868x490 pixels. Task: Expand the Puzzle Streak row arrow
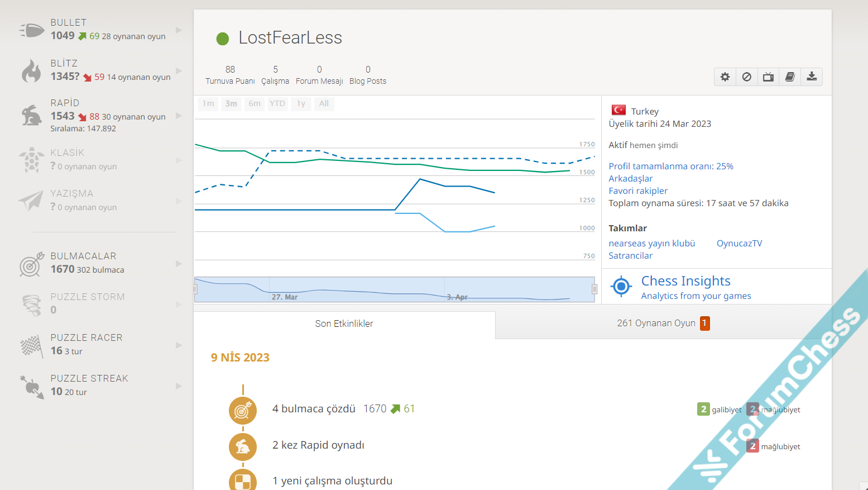[179, 386]
